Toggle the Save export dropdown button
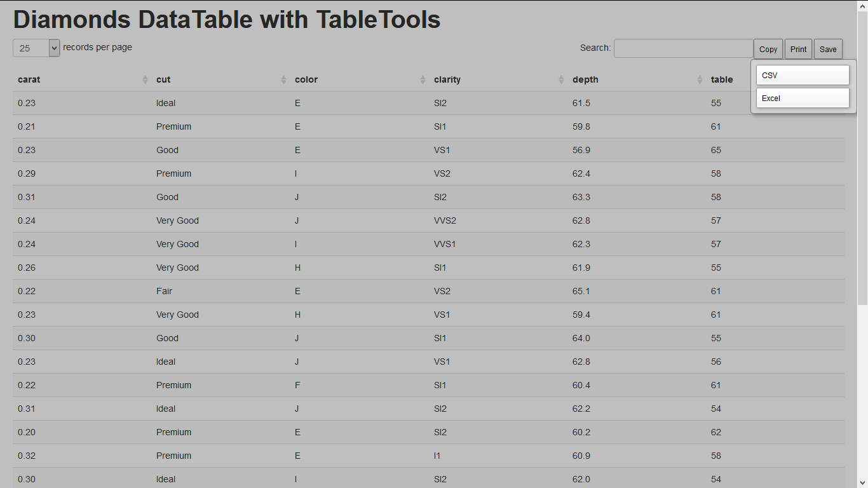The height and width of the screenshot is (488, 868). click(828, 49)
